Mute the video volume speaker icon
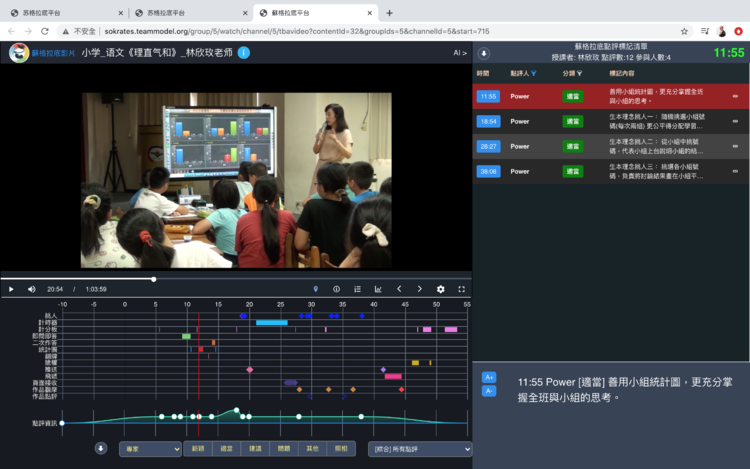Screen dimensions: 750x469 [32, 289]
